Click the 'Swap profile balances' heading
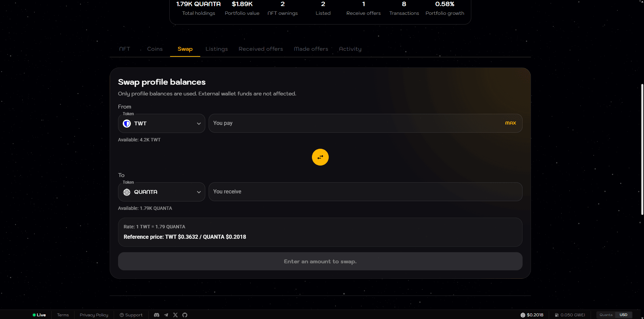This screenshot has width=644, height=319. [162, 82]
